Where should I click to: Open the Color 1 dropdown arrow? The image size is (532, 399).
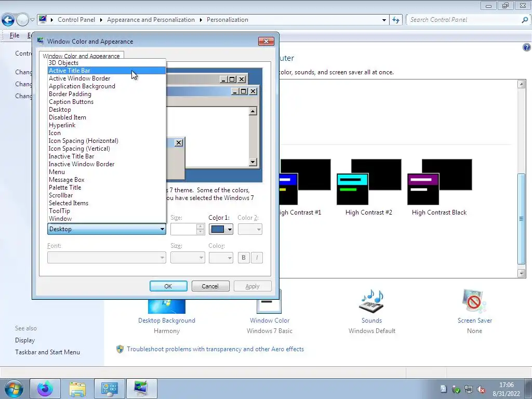230,229
